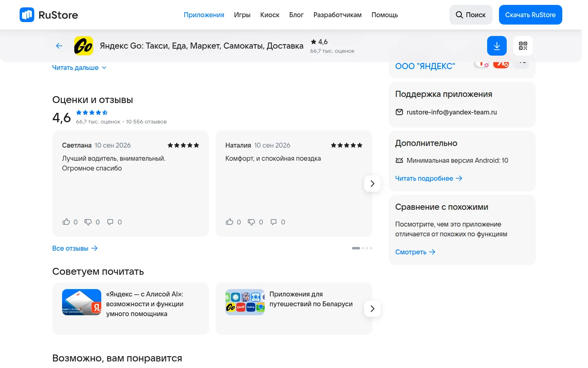Open Читать подробнее link
Screen dimensions: 588x368
coord(429,178)
